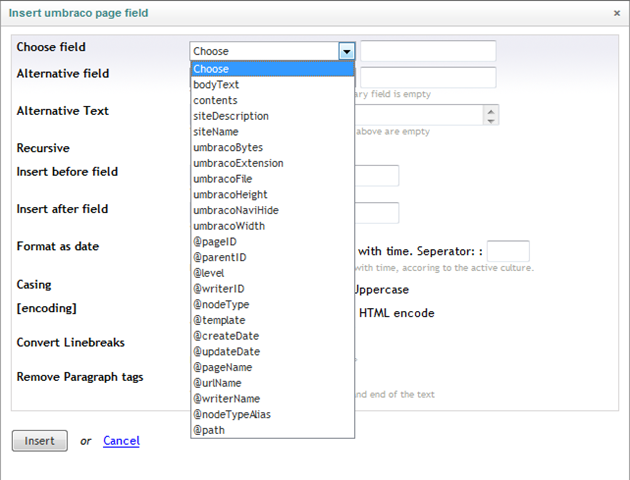Choose the @createDate option
The width and height of the screenshot is (630, 480).
coord(272,335)
